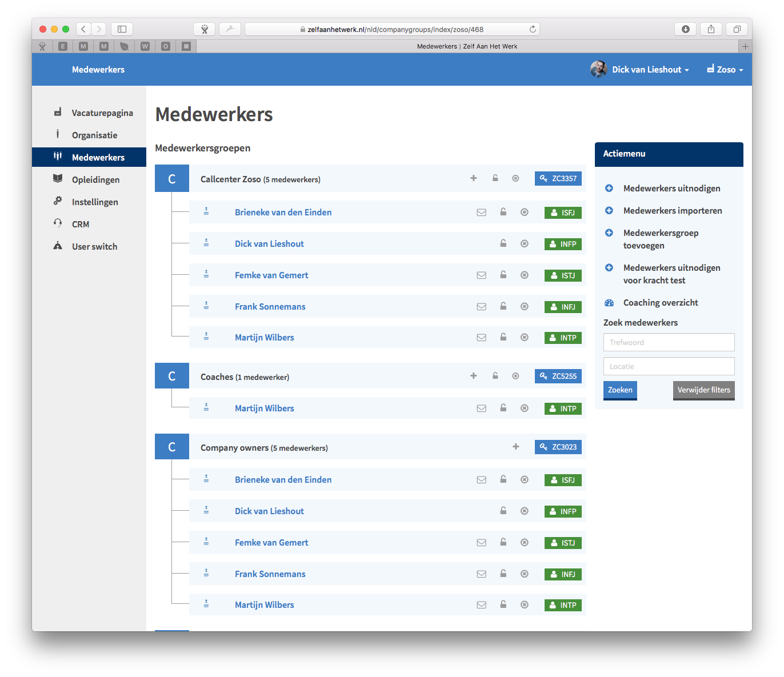The width and height of the screenshot is (784, 677).
Task: Add member to Callcenter Zoso group
Action: tap(473, 178)
